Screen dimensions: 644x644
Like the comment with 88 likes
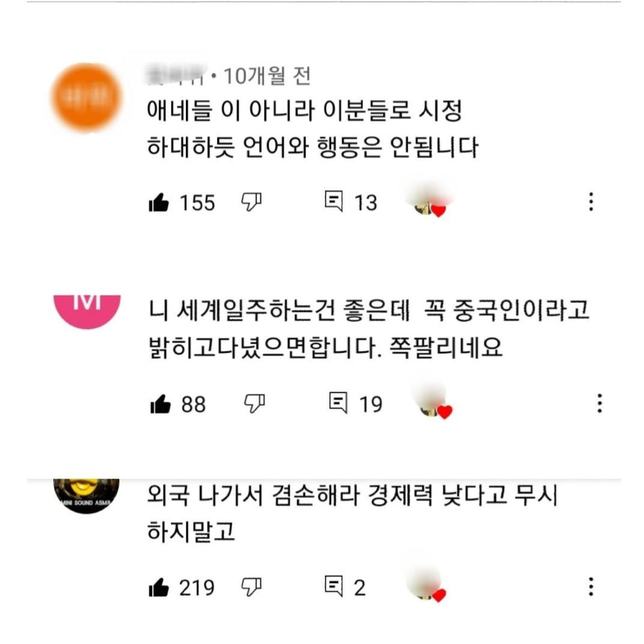click(161, 404)
